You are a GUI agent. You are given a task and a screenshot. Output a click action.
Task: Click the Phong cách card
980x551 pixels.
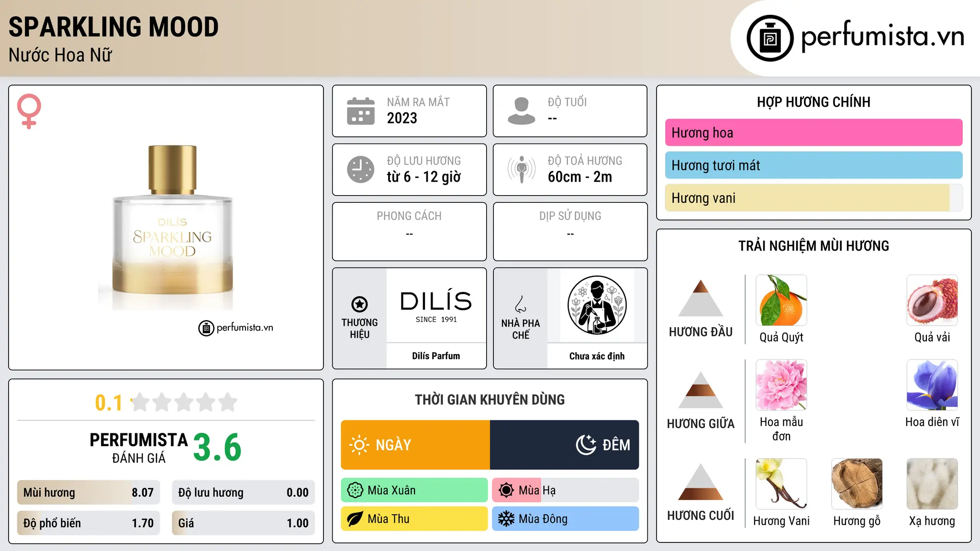409,231
